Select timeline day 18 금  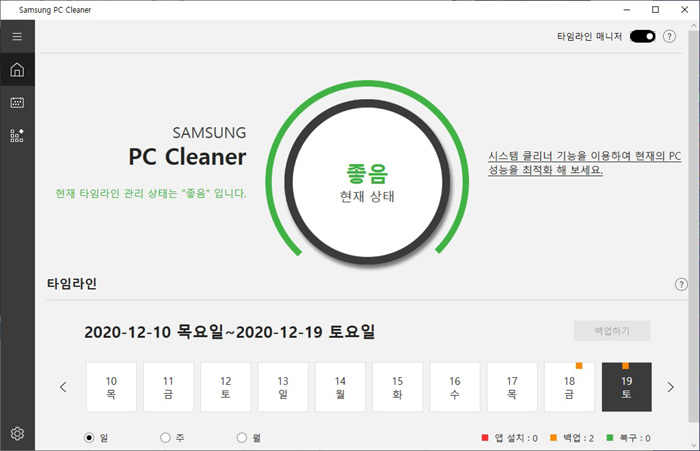[x=569, y=387]
